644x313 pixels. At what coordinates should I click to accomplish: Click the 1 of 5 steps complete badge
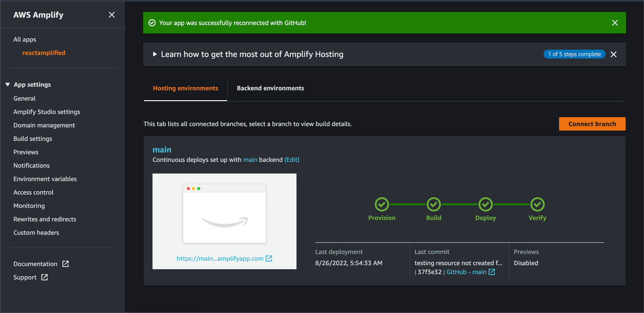pyautogui.click(x=575, y=54)
